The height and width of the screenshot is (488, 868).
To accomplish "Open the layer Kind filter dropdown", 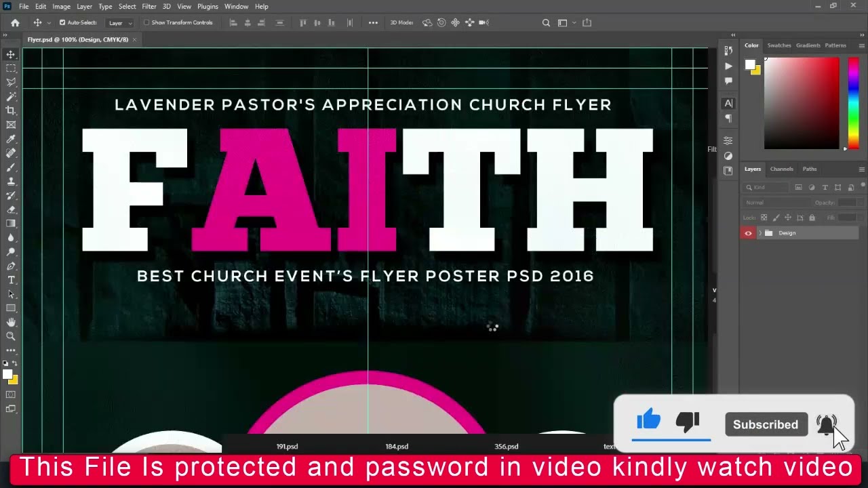I will coord(766,187).
